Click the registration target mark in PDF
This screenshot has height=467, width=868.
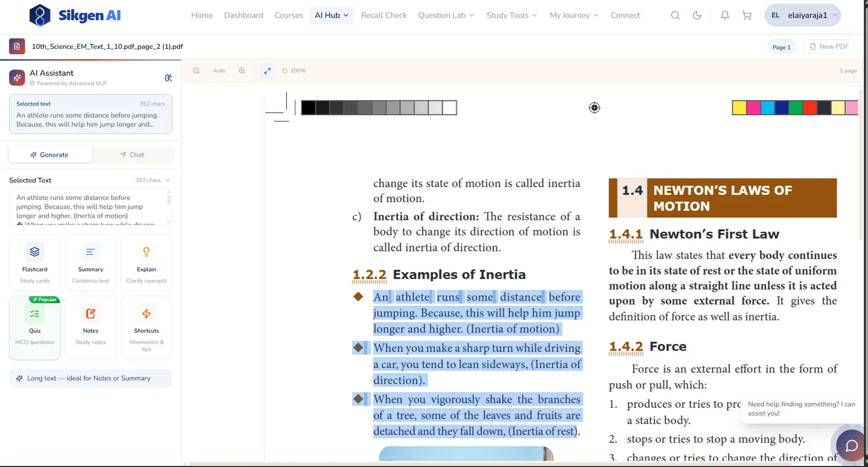pyautogui.click(x=594, y=107)
